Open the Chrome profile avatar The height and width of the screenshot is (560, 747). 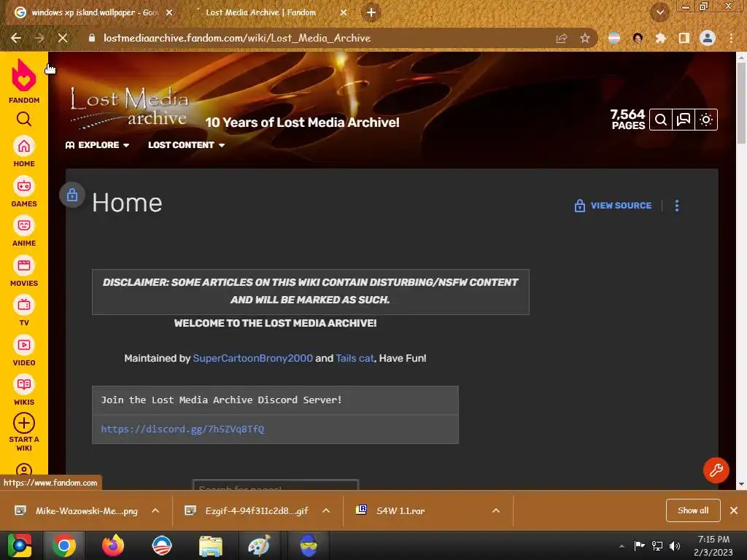pos(708,38)
